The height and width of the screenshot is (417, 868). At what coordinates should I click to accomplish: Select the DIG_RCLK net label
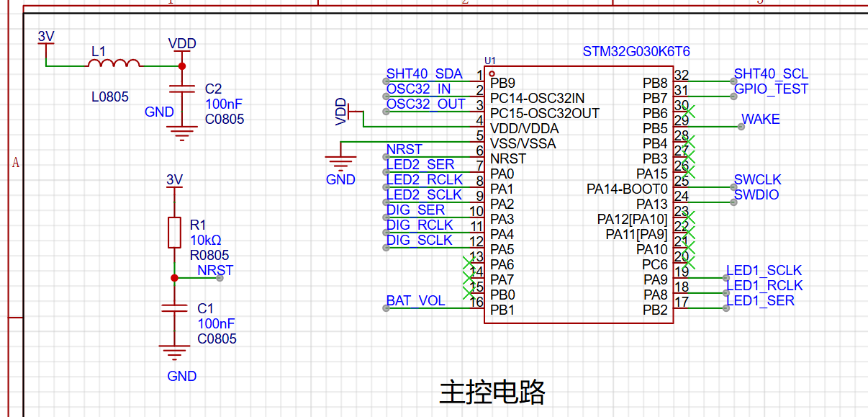pos(420,225)
